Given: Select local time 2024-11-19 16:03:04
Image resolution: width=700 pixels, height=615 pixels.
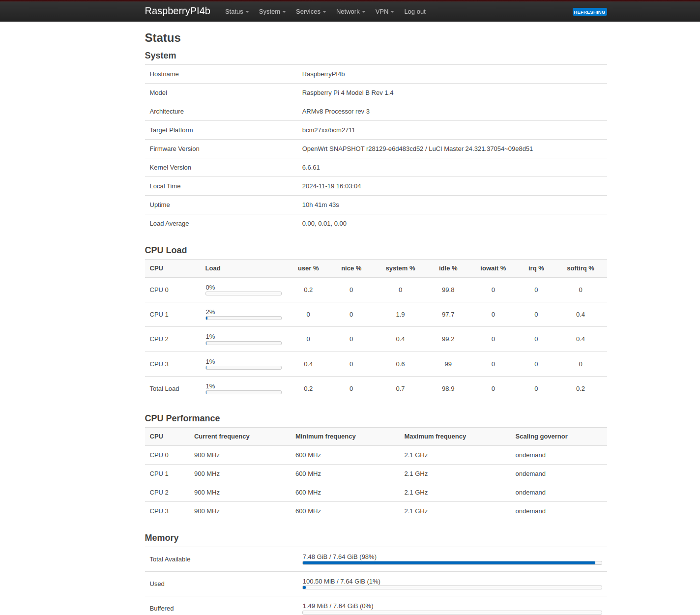Looking at the screenshot, I should 331,186.
